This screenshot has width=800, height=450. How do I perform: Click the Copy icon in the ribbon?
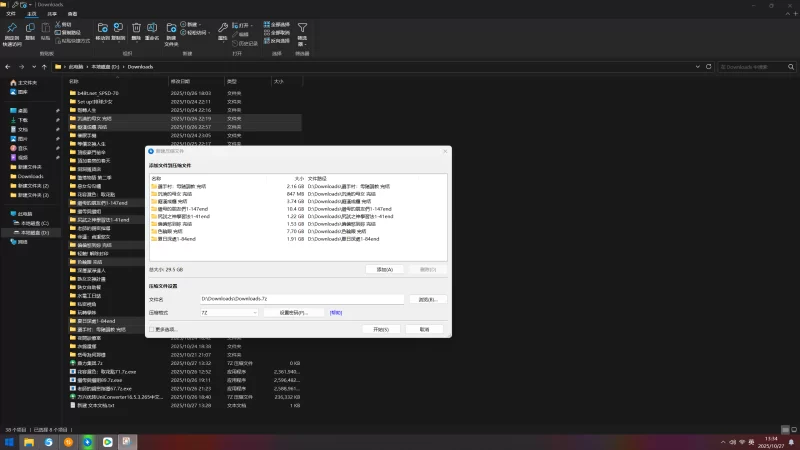[x=30, y=30]
